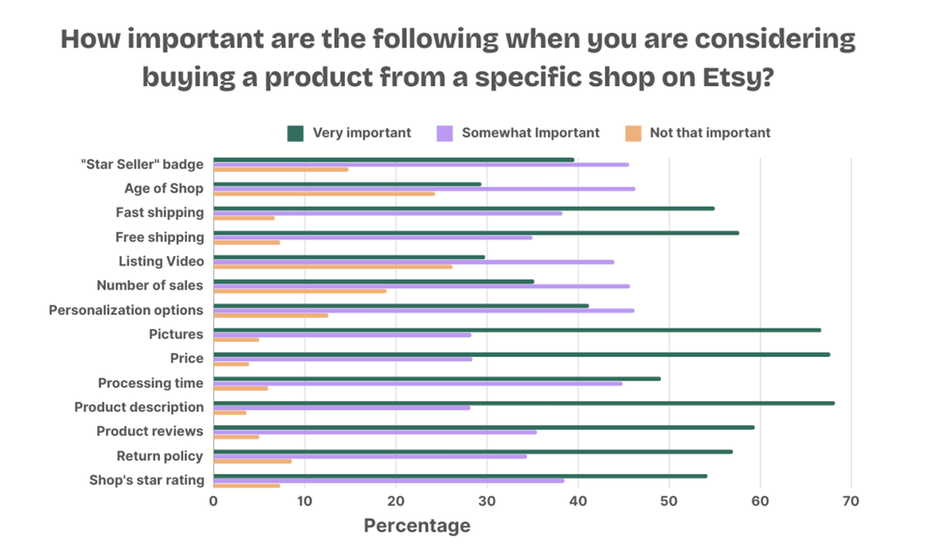Click the 70 tick on the x-axis

(851, 502)
